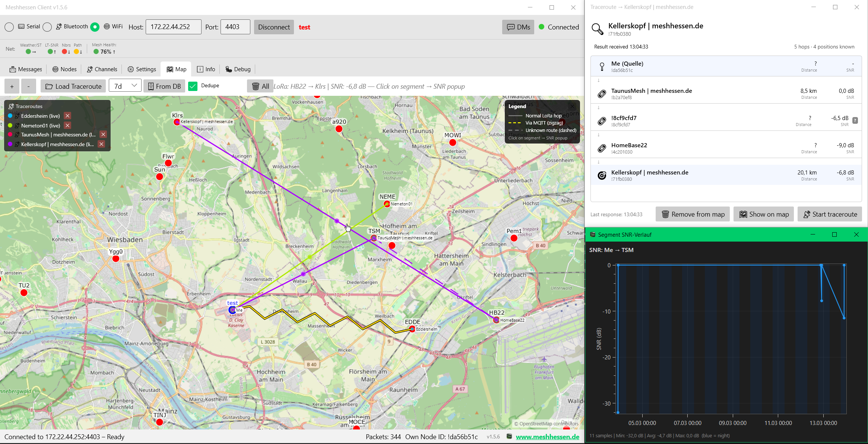Viewport: 868px width, 444px height.
Task: Select the Serial connection radio button
Action: point(9,27)
